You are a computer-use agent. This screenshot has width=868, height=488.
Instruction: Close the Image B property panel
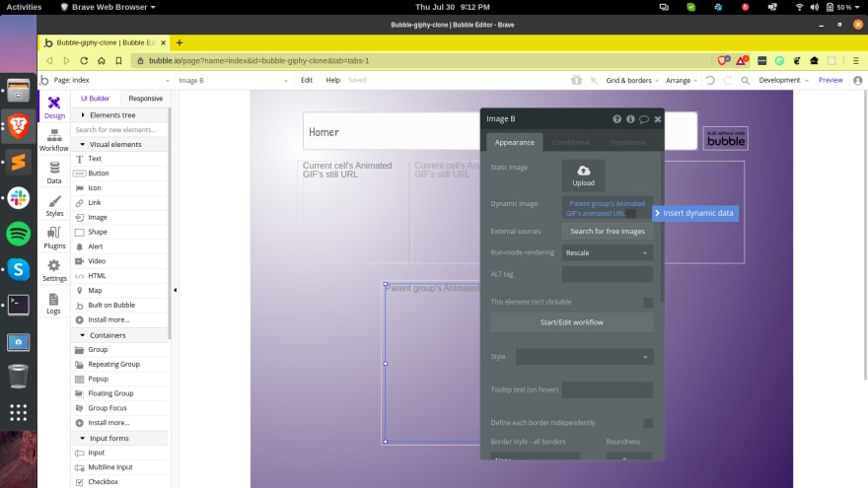[x=658, y=119]
